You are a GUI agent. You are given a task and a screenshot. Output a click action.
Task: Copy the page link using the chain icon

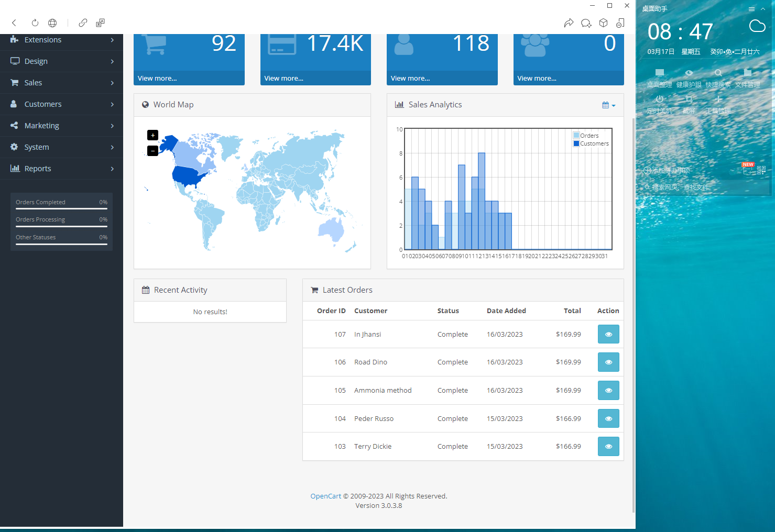pyautogui.click(x=83, y=23)
